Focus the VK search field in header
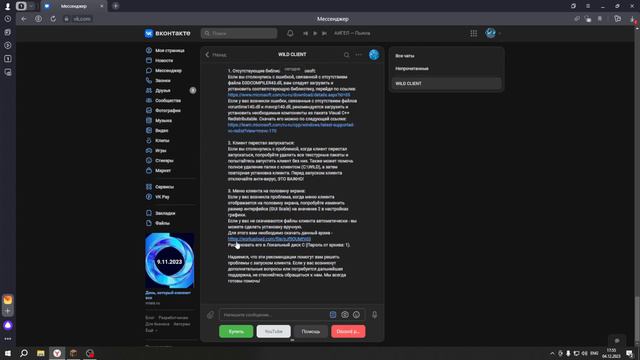This screenshot has width=640, height=360. (239, 33)
